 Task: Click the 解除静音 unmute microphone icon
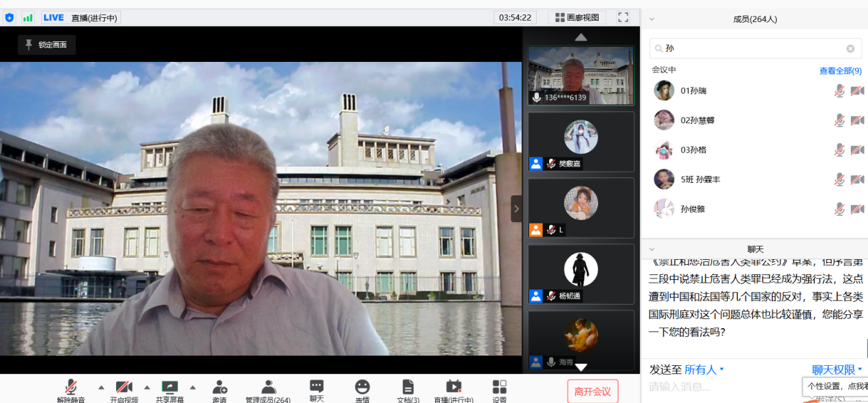(x=71, y=387)
